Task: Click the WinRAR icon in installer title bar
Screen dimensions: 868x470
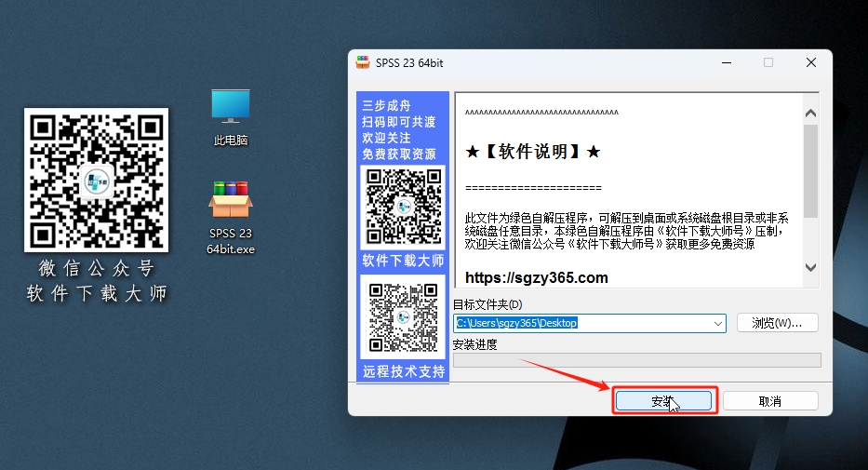Action: click(363, 62)
